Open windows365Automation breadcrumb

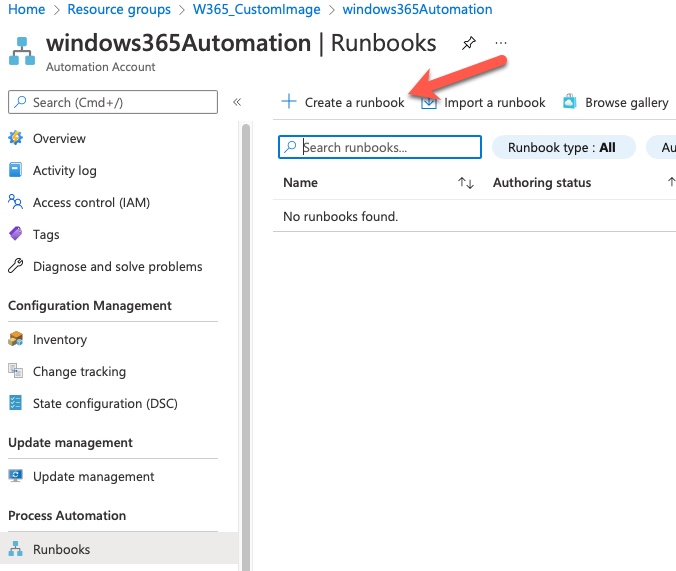tap(417, 9)
